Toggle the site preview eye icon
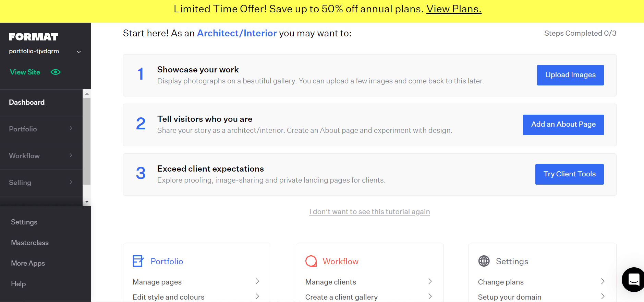The height and width of the screenshot is (302, 644). coord(55,72)
